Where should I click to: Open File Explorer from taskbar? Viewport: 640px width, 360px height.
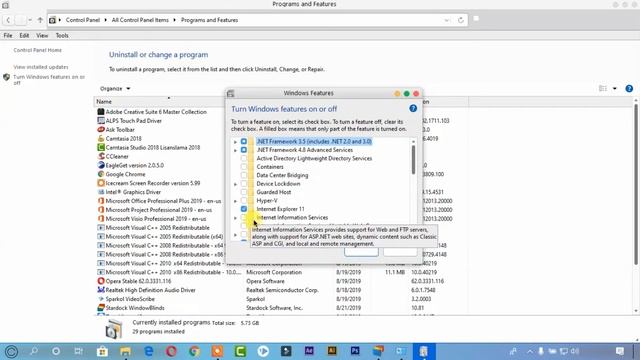pyautogui.click(x=125, y=351)
